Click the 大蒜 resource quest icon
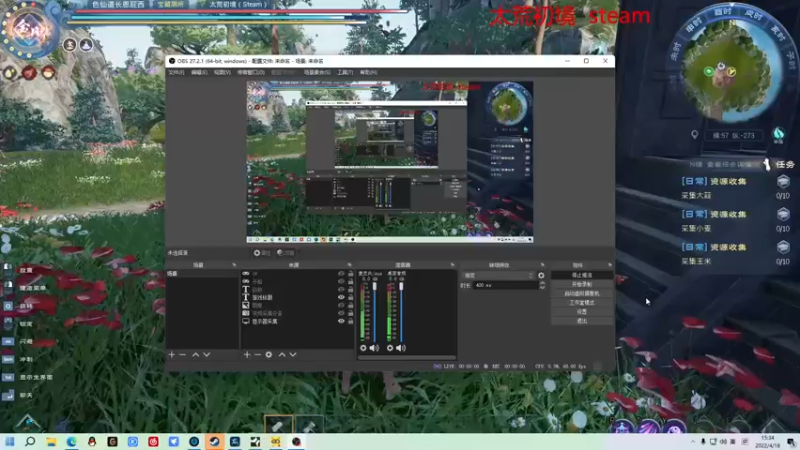Screen dimensions: 800x450 pyautogui.click(x=783, y=182)
